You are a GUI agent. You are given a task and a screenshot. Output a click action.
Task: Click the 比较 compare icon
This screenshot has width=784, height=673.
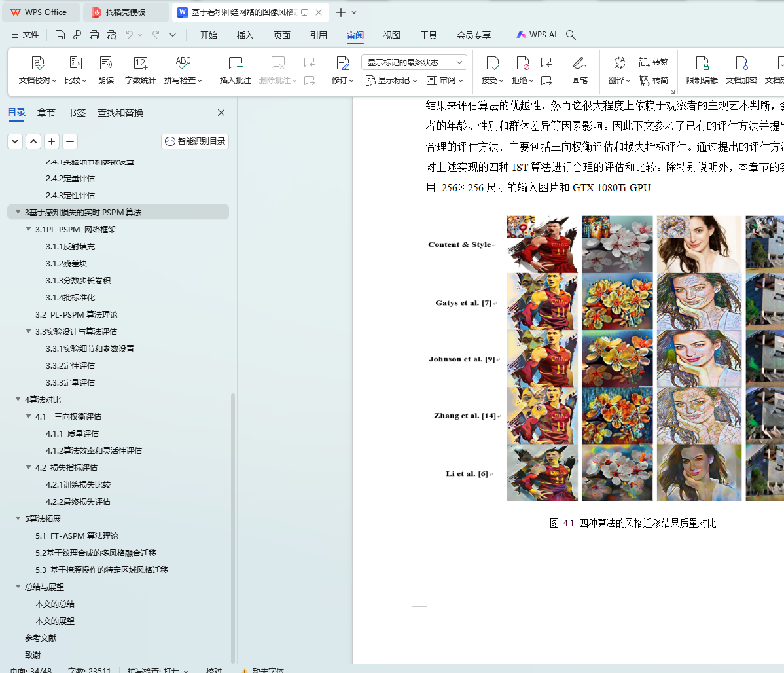[x=75, y=70]
